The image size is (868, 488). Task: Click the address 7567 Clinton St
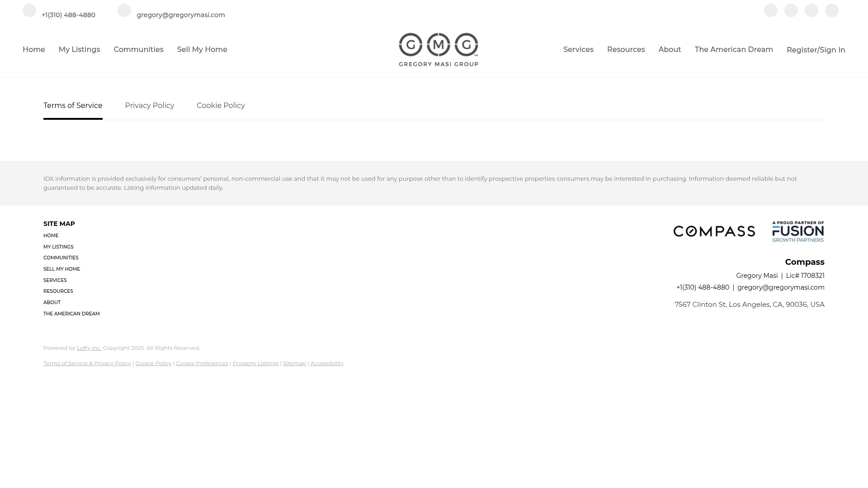click(750, 305)
